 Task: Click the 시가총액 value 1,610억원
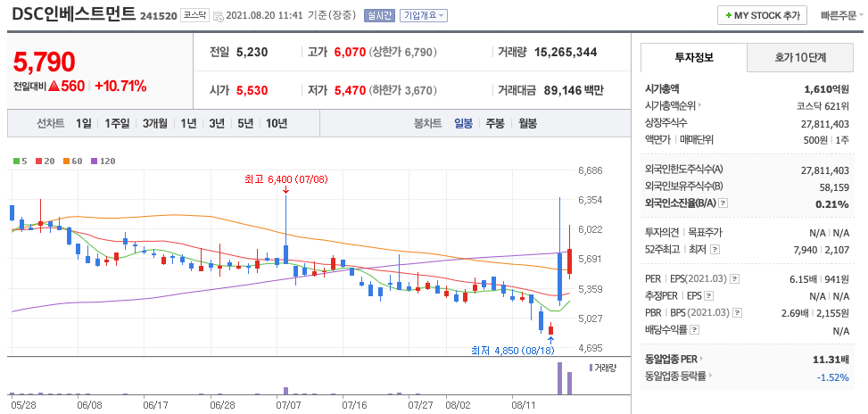pos(826,88)
